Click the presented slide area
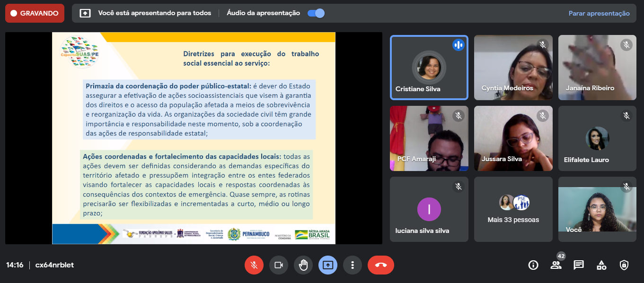 pos(194,138)
